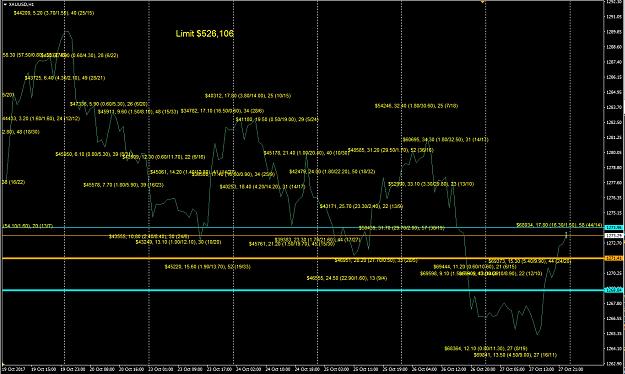Click the '24 Oct 10:00' time axis label
The image size is (625, 374).
point(278,370)
